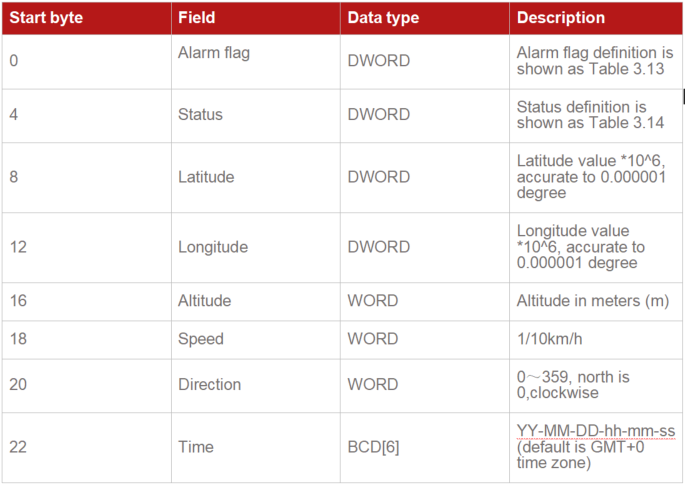This screenshot has width=685, height=485.
Task: Select the "Time" field cell
Action: coord(196,447)
